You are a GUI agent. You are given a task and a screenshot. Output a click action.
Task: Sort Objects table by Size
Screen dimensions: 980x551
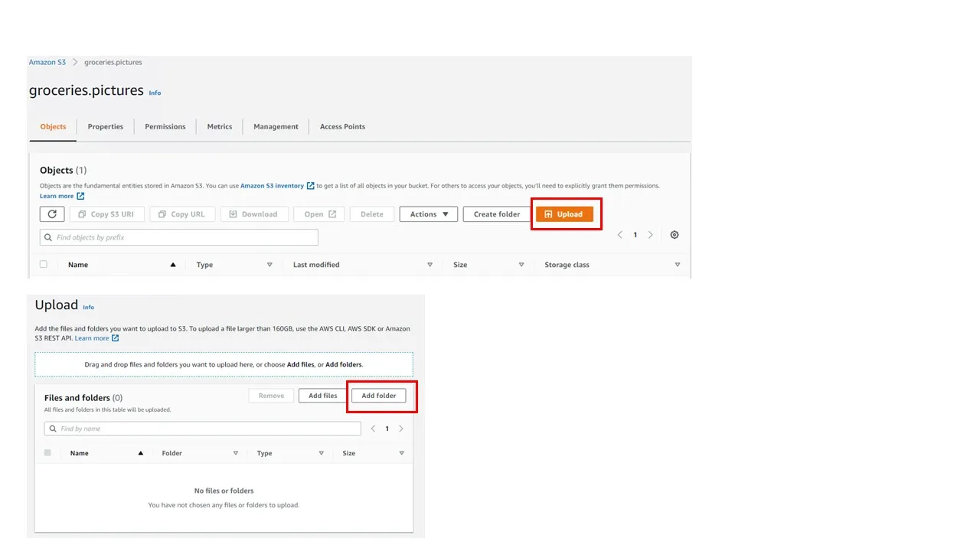[460, 265]
